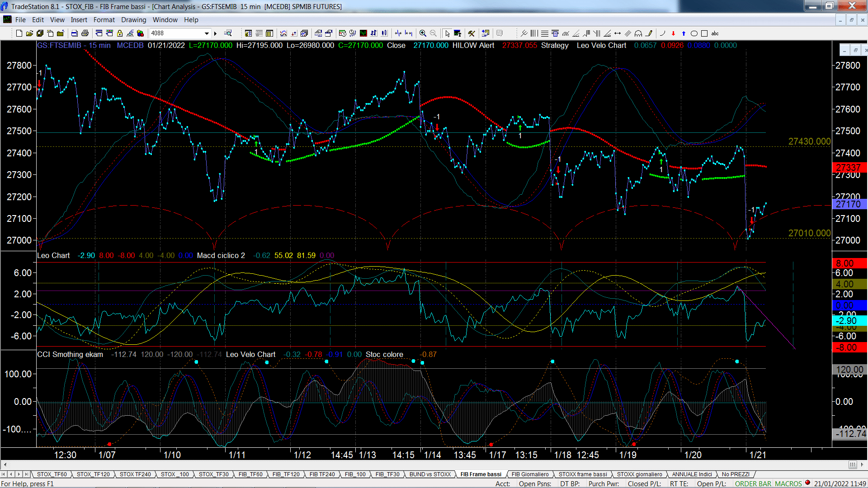Screen dimensions: 868x488
Task: Click the padlock icon in the toolbar
Action: point(120,33)
